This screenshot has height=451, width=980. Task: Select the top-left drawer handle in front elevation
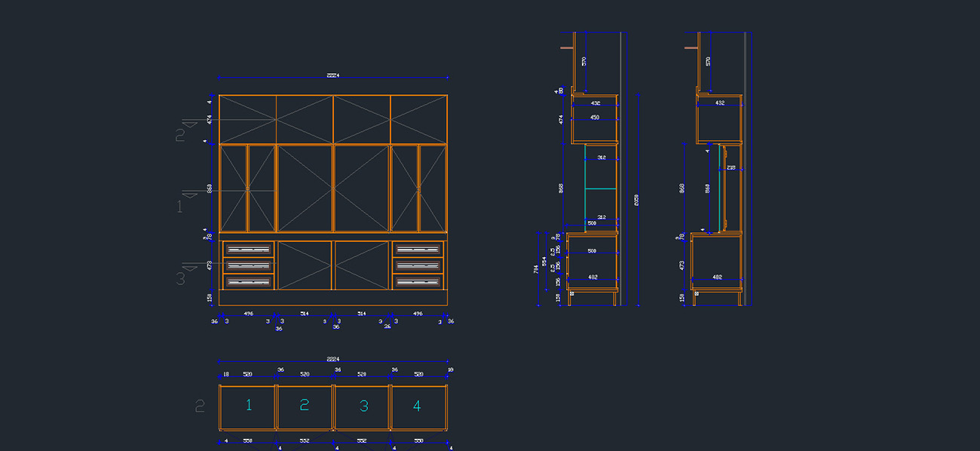[x=248, y=249]
